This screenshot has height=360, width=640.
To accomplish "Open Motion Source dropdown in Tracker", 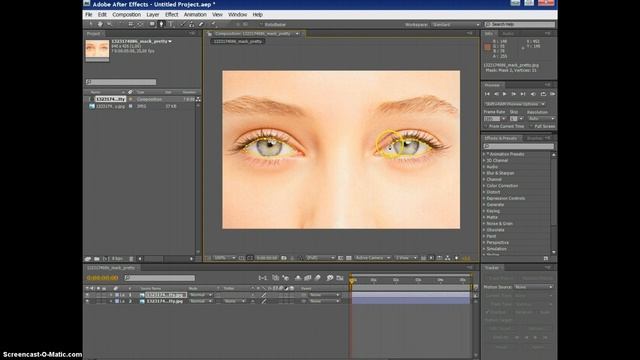I will [533, 287].
